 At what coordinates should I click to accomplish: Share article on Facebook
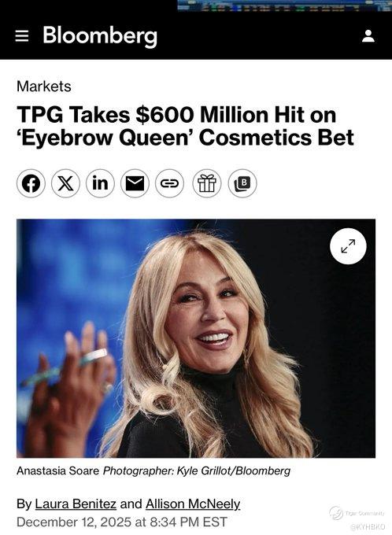tap(31, 183)
